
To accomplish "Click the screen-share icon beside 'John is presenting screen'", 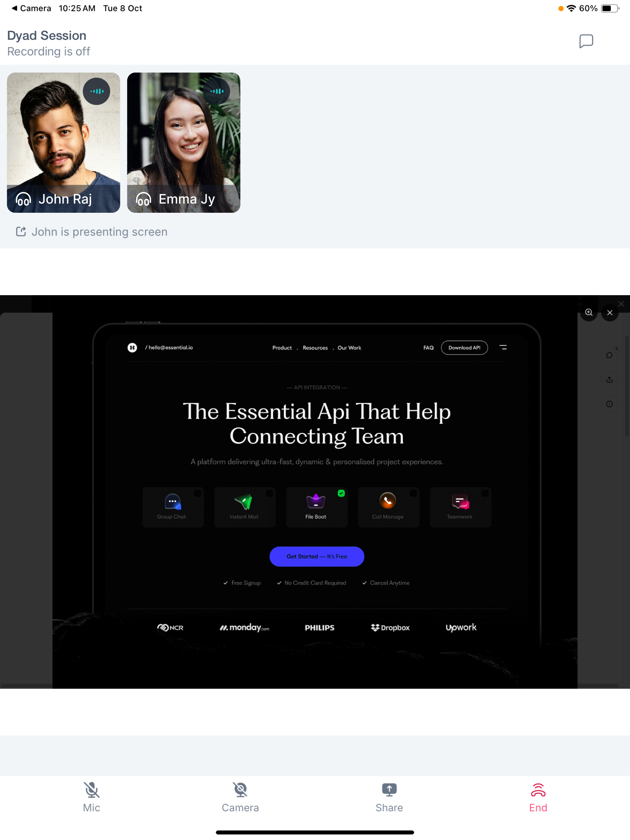I will pos(21,232).
